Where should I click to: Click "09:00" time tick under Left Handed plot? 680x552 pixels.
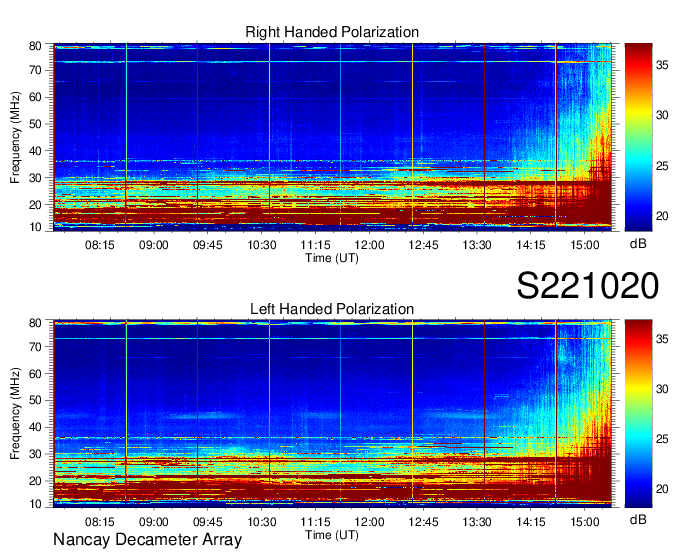point(154,521)
